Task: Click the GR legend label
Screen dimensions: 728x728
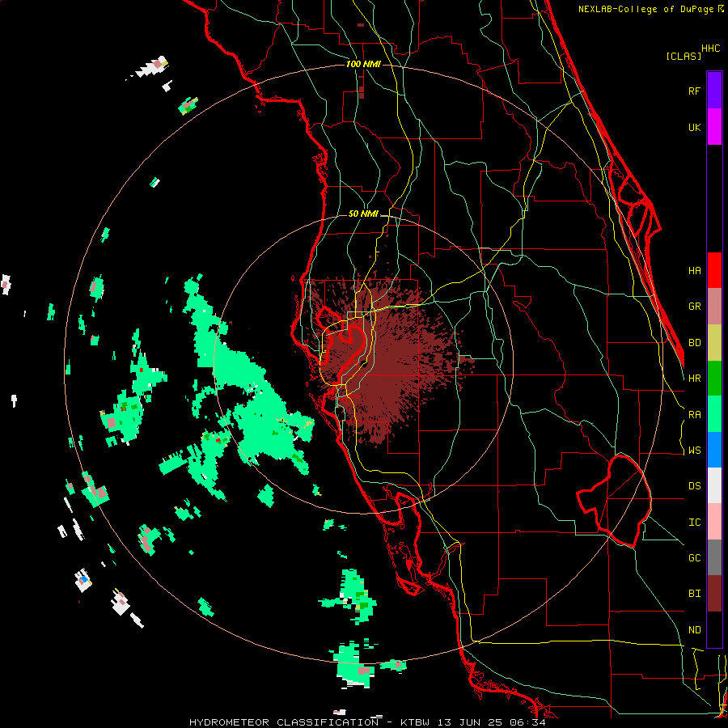Action: [x=694, y=307]
